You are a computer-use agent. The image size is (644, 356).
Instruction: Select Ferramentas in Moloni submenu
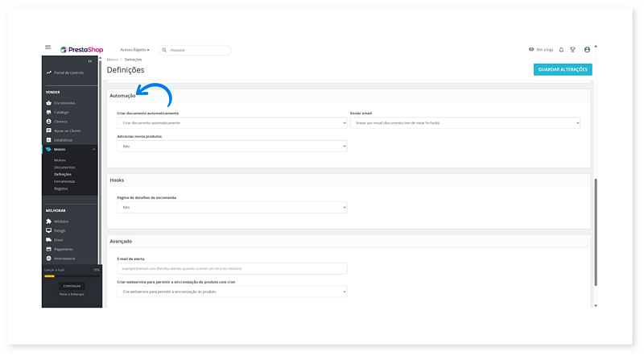(x=64, y=181)
